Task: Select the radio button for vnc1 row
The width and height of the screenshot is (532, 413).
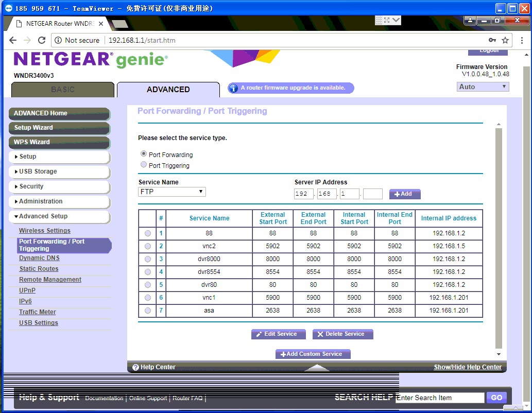Action: coord(148,298)
